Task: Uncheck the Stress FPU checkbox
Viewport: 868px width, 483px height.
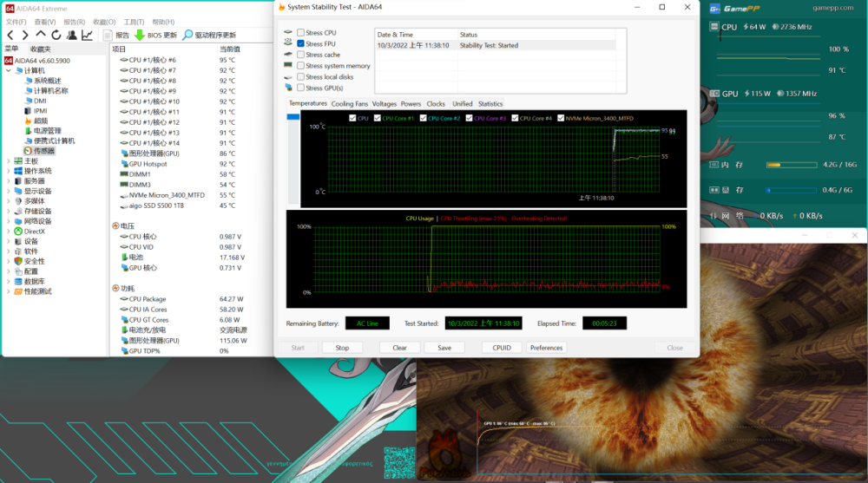Action: pos(300,43)
